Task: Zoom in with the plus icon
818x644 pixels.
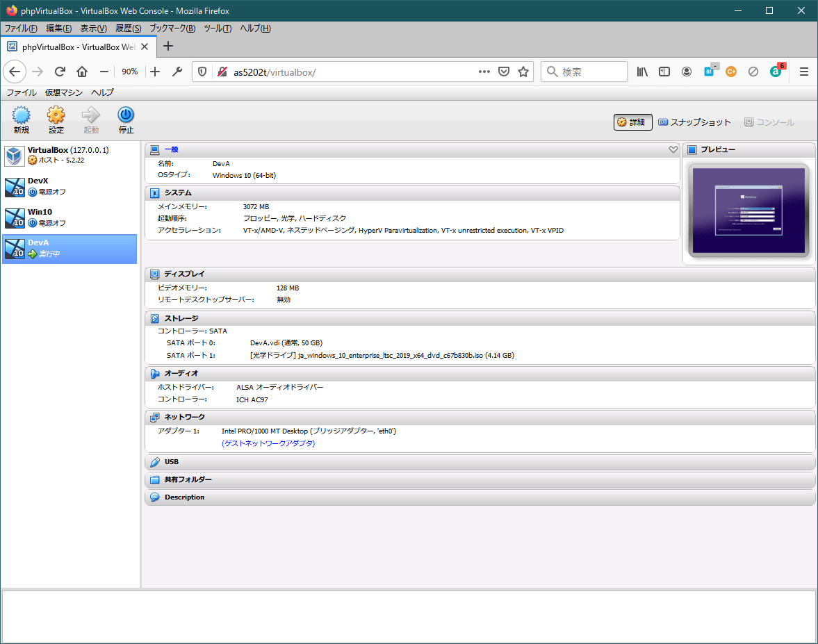Action: click(155, 72)
